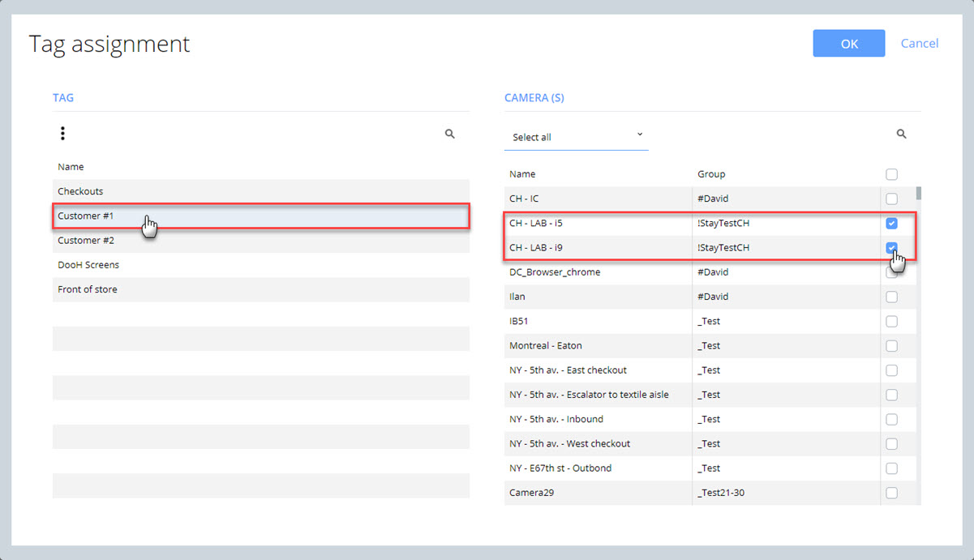Click the Camera29 camera name
974x560 pixels.
tap(532, 493)
